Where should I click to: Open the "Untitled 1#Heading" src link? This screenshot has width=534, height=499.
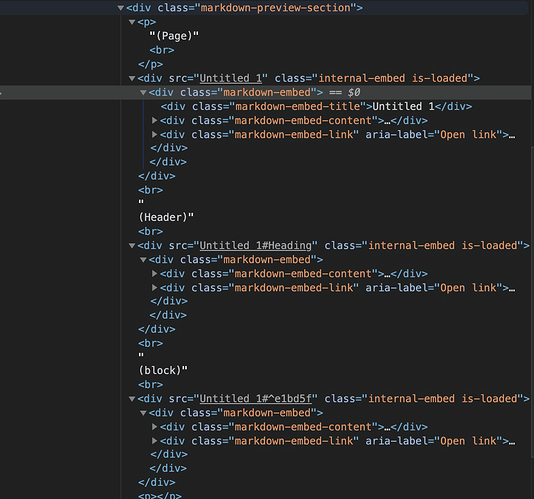[255, 246]
